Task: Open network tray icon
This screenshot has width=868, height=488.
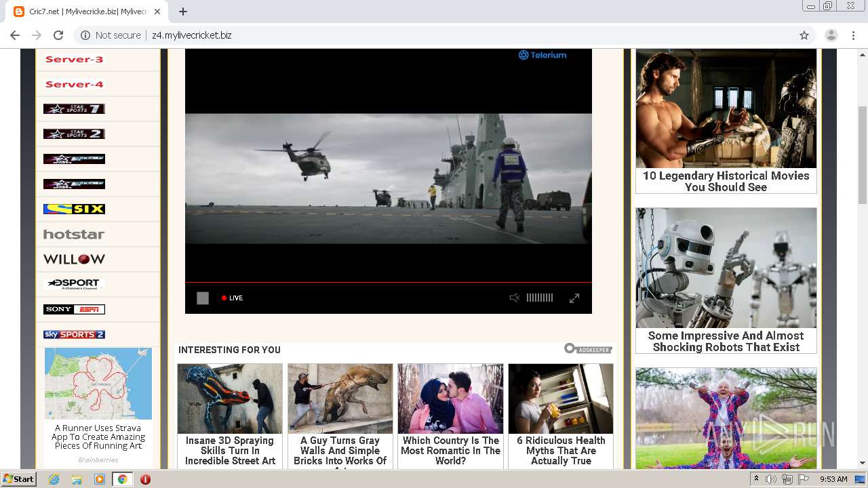Action: (787, 479)
